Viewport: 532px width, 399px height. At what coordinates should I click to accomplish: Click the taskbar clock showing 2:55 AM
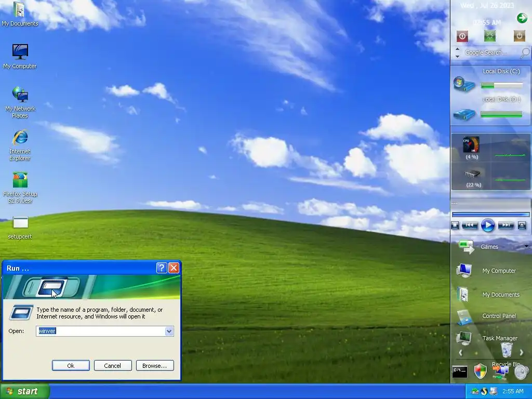point(513,392)
